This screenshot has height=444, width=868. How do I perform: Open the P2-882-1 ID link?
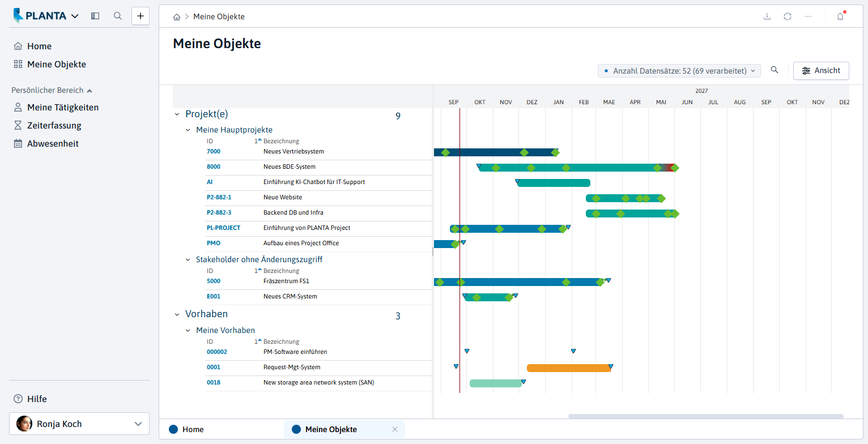(219, 198)
